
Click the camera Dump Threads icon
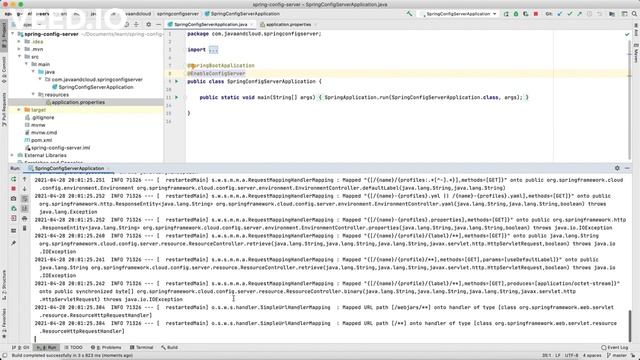point(13,198)
